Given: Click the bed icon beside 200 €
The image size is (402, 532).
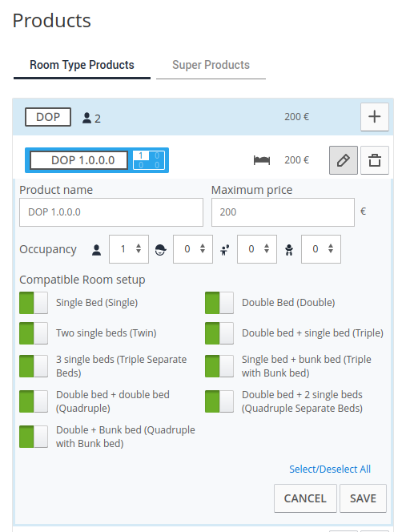Looking at the screenshot, I should coord(262,160).
